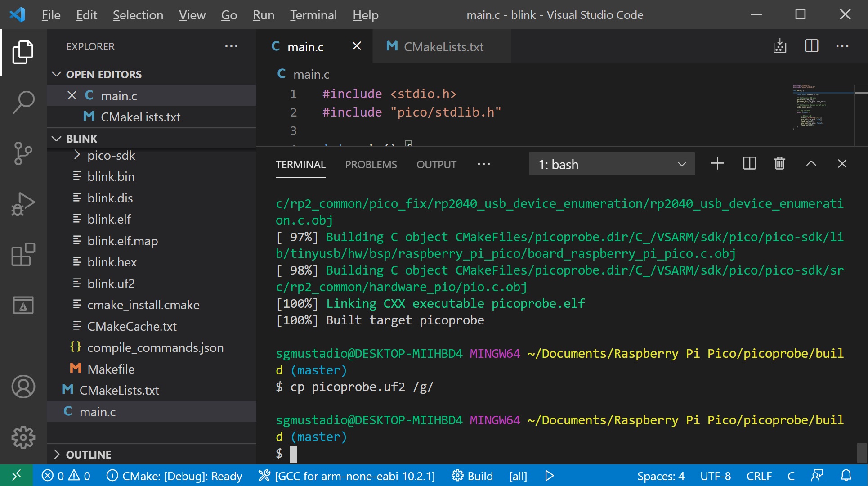
Task: Open the bash terminal selector dropdown
Action: pos(612,164)
